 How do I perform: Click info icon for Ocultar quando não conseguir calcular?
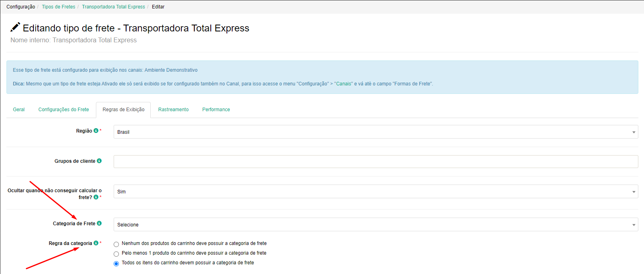(x=96, y=197)
